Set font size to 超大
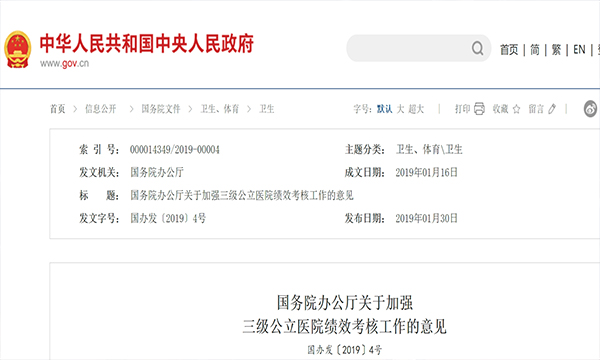This screenshot has width=600, height=360. tap(416, 109)
